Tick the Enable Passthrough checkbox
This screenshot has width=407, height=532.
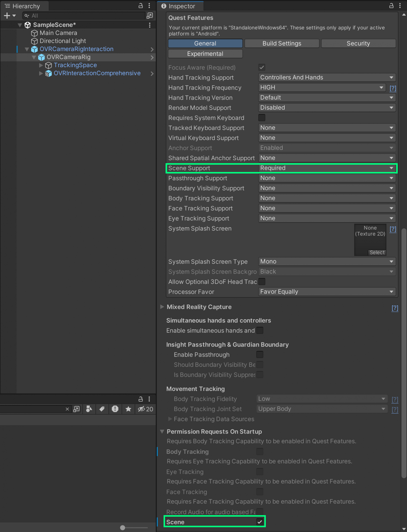(260, 355)
